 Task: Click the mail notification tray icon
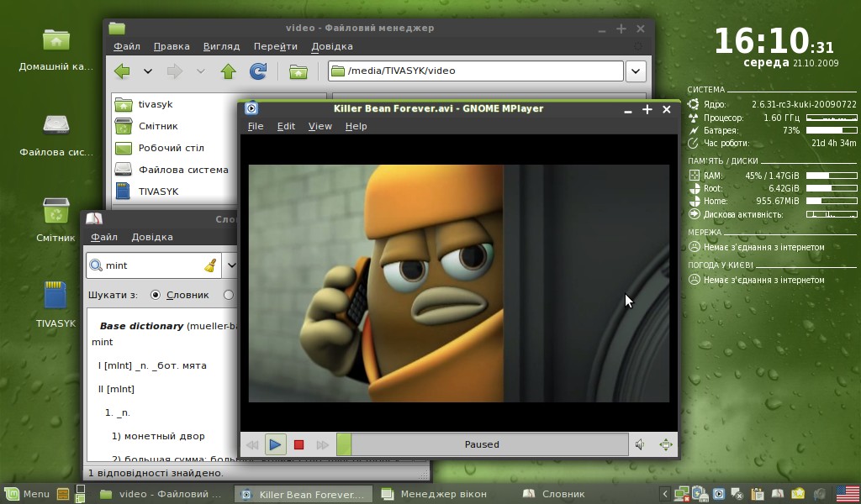click(x=797, y=494)
